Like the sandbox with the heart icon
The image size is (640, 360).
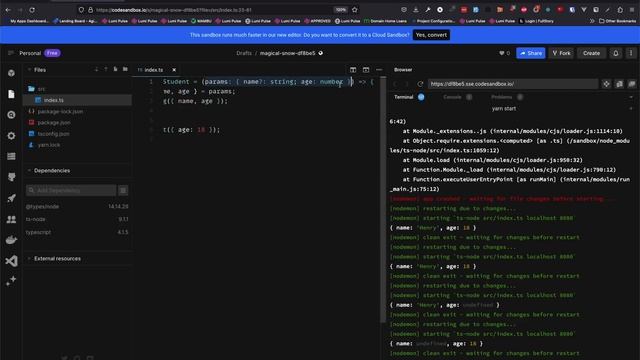(x=502, y=53)
